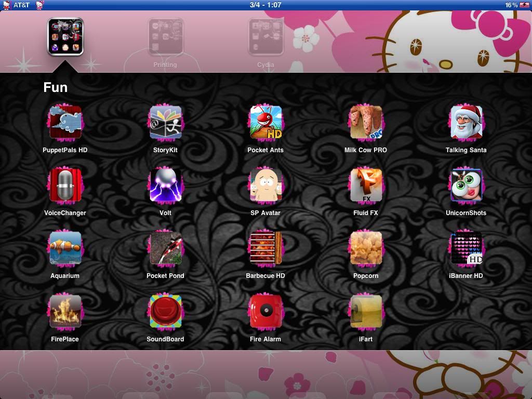
Task: Launch the iFart app
Action: (x=366, y=311)
